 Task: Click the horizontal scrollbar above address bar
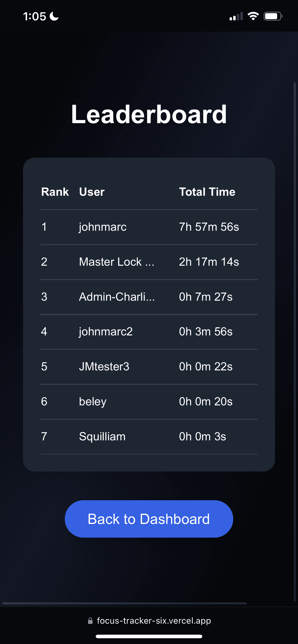click(x=124, y=603)
